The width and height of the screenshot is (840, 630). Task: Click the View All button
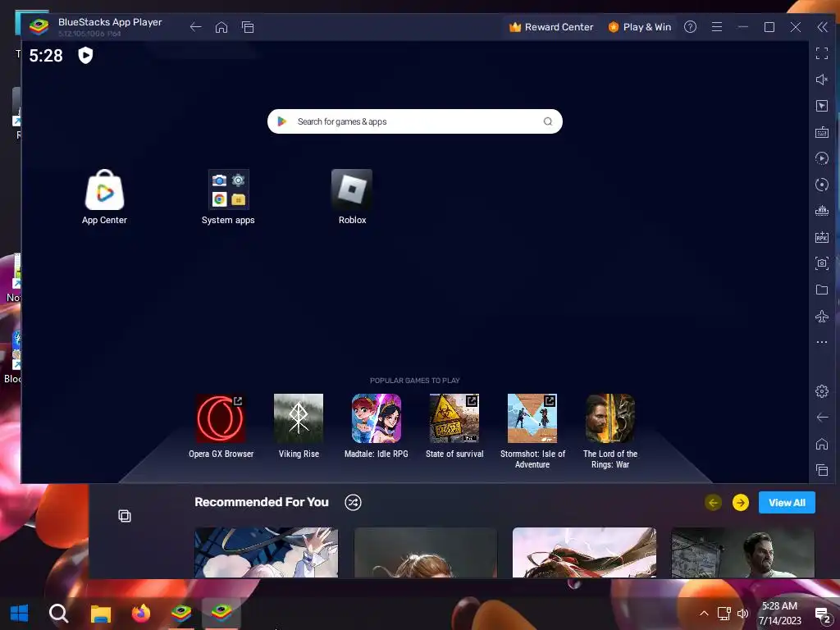click(x=787, y=503)
